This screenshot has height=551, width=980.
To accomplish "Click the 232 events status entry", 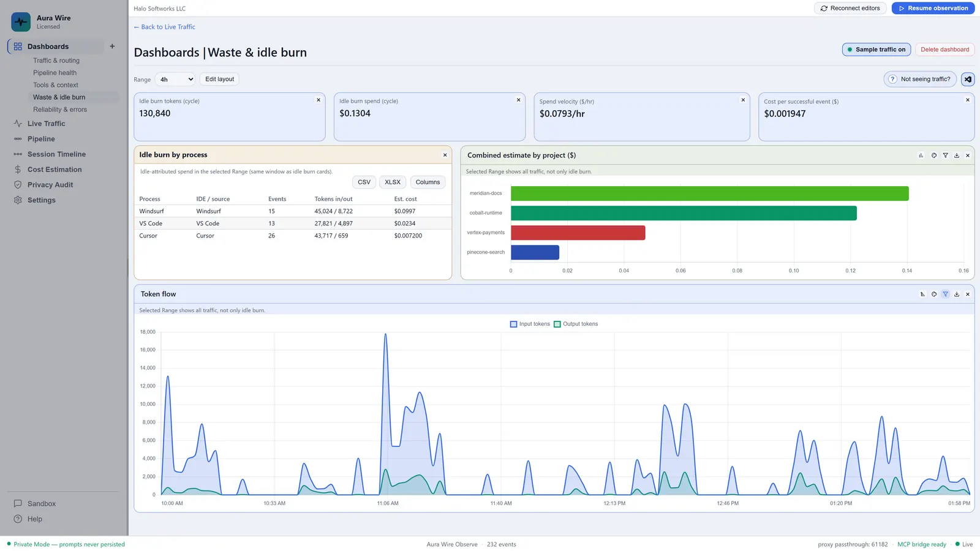I will click(x=501, y=544).
